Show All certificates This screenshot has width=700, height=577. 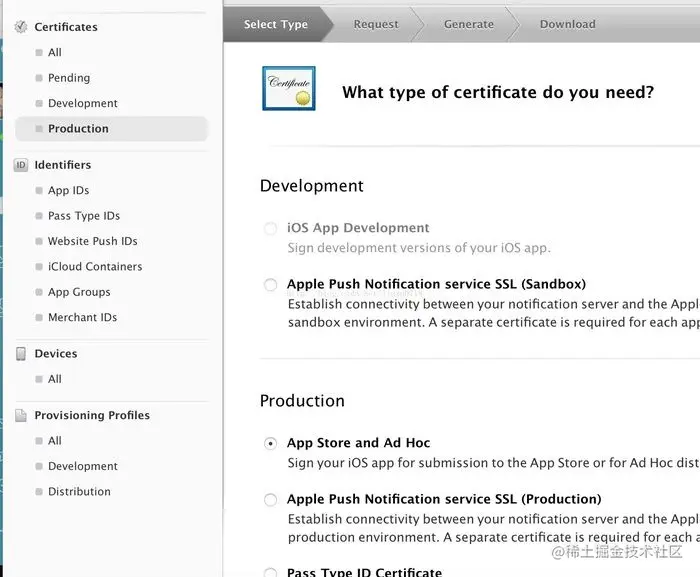click(55, 52)
